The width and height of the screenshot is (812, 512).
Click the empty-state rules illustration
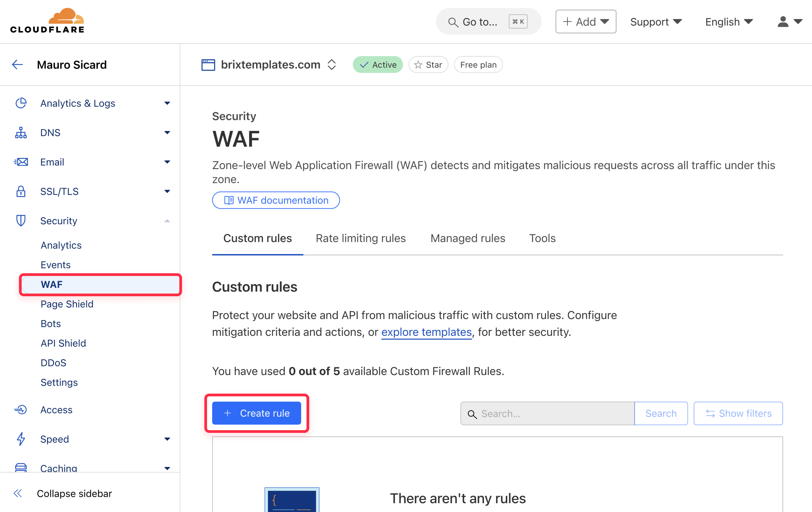click(292, 500)
